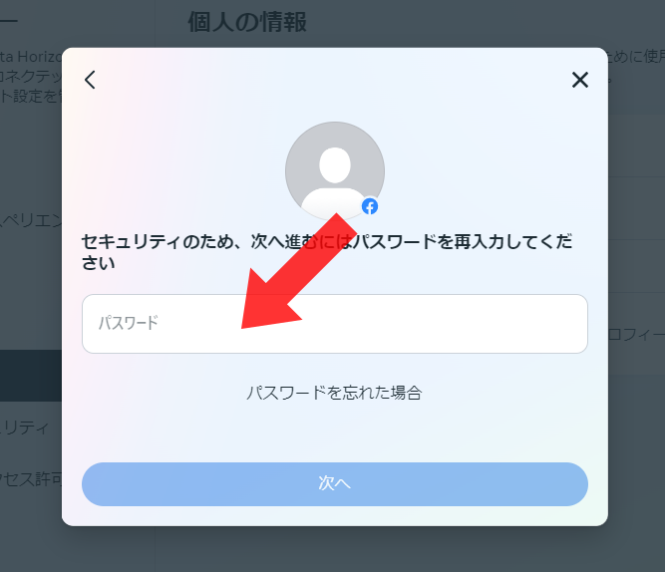Viewport: 666px width, 572px height.
Task: Close the password confirmation dialog with X
Action: (x=580, y=80)
